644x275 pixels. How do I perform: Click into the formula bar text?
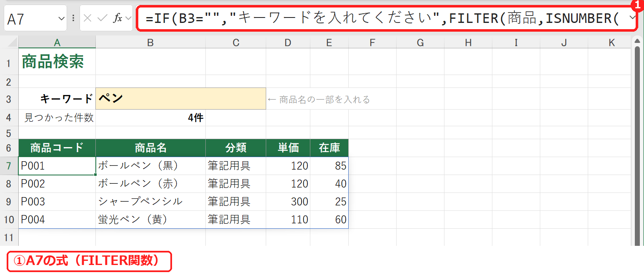[383, 18]
